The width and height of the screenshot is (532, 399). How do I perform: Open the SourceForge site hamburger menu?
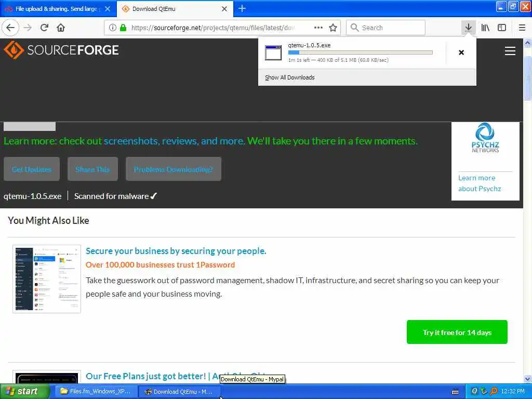510,51
